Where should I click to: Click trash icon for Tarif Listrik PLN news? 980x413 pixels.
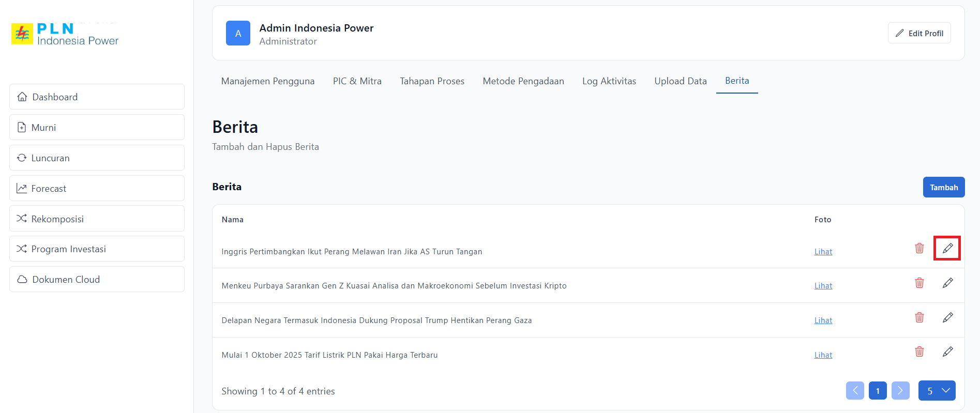click(x=919, y=352)
